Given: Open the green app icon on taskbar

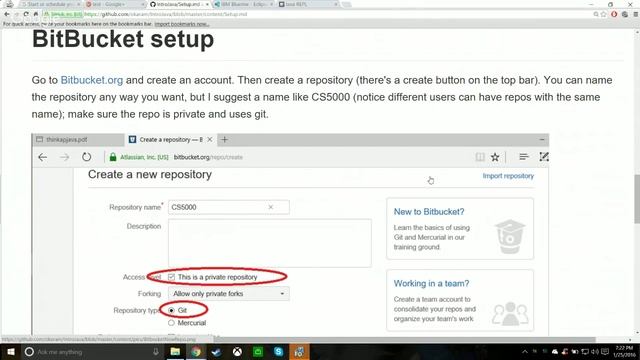Looking at the screenshot, I should [258, 351].
